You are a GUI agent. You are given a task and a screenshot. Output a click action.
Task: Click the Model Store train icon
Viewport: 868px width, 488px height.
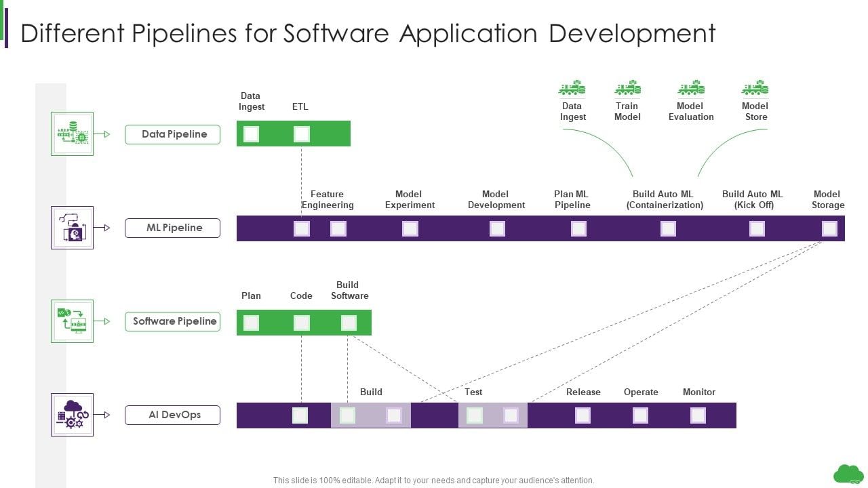click(x=754, y=87)
